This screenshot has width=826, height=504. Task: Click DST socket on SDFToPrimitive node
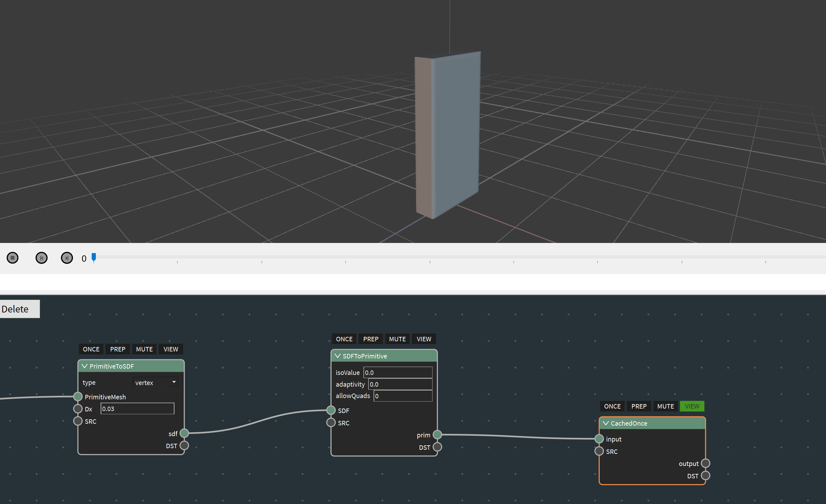point(437,447)
